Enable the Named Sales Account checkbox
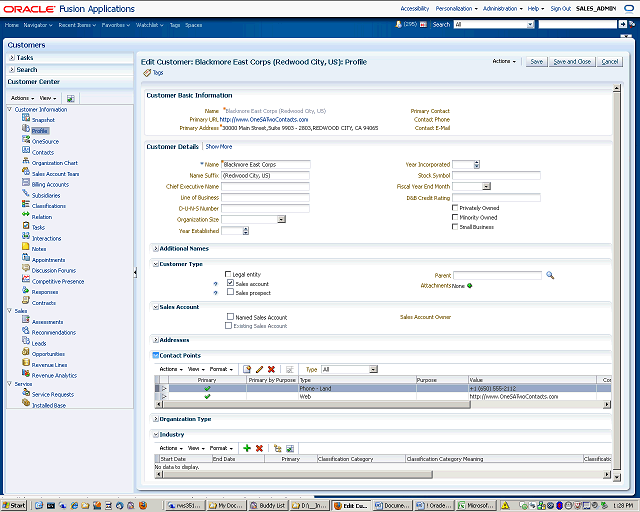640x512 pixels. (229, 317)
